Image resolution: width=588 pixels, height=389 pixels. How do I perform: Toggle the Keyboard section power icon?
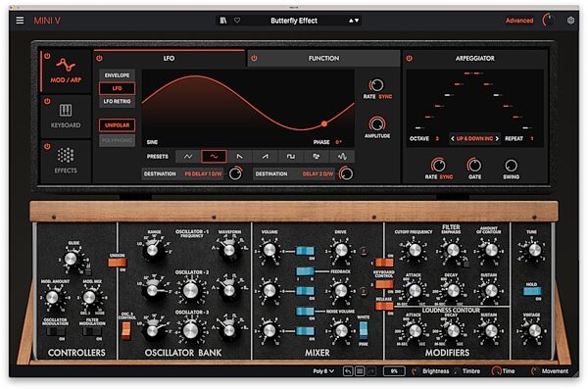[x=47, y=101]
